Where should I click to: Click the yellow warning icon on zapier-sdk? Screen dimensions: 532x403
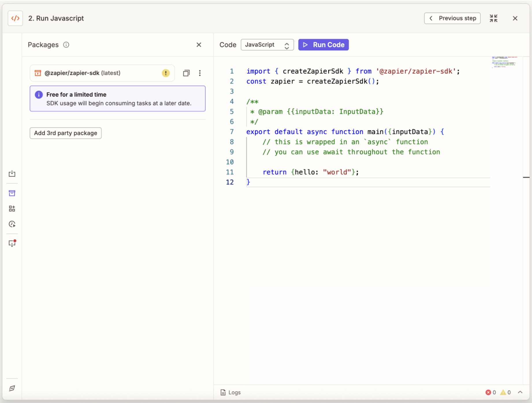pos(165,73)
